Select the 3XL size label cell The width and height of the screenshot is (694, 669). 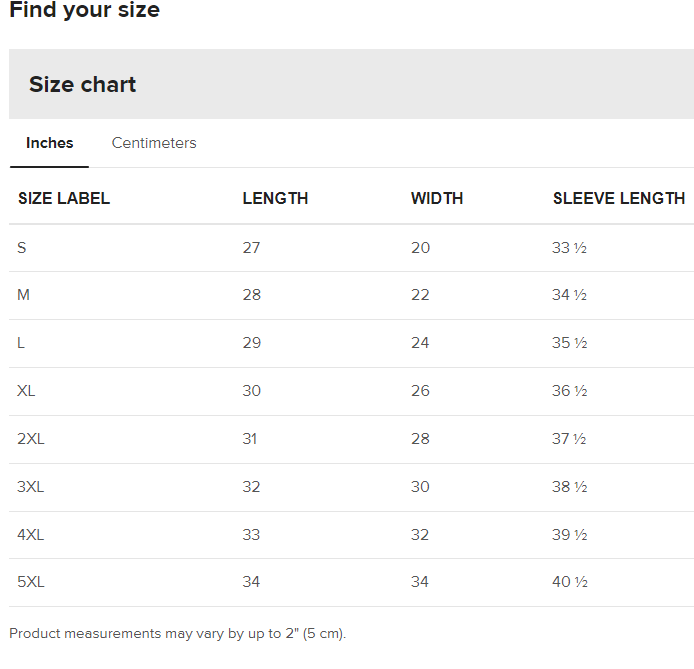click(x=31, y=487)
